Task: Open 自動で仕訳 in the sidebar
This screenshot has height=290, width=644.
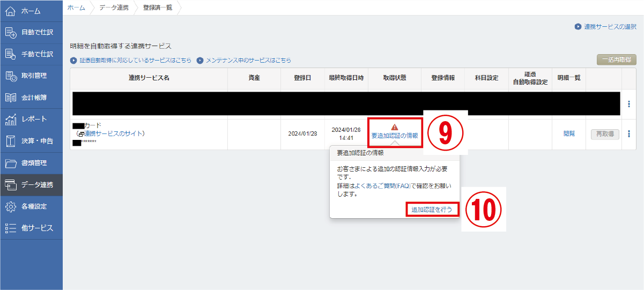Action: click(x=31, y=32)
